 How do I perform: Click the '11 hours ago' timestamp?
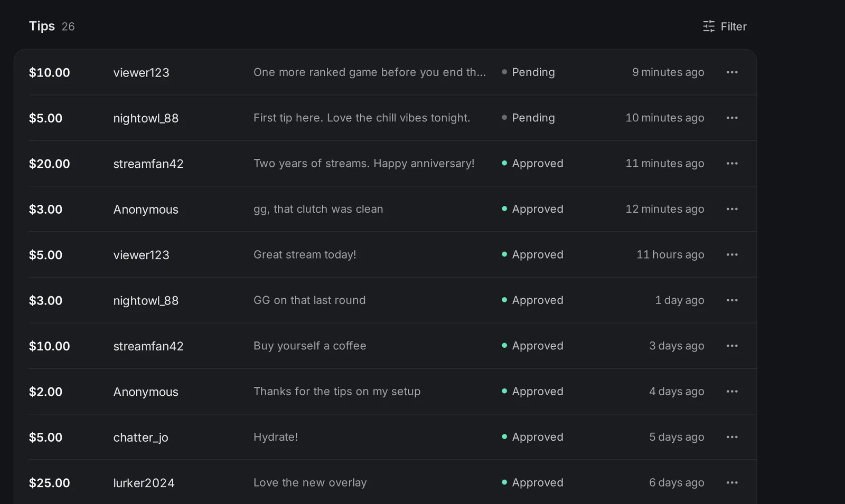pyautogui.click(x=670, y=254)
